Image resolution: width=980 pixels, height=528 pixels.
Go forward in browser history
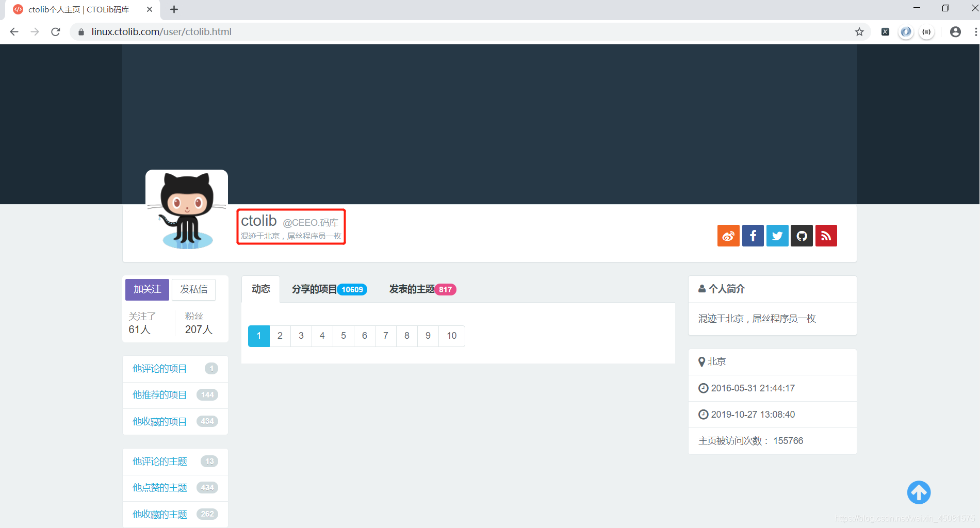35,31
